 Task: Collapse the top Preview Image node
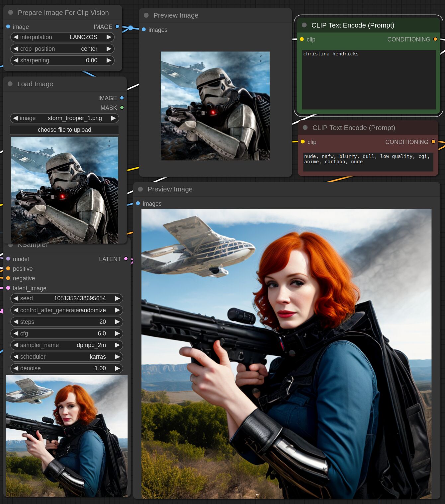146,15
